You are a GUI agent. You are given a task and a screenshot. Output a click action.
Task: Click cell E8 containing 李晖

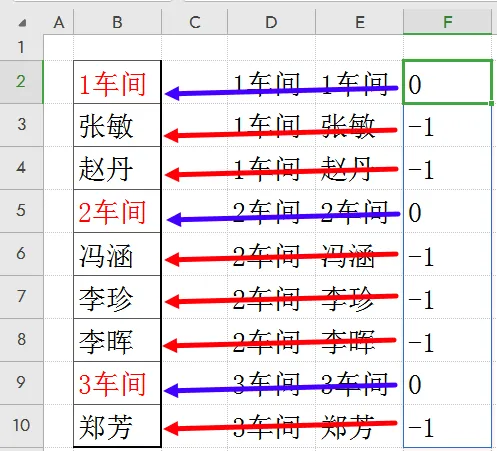tap(359, 340)
